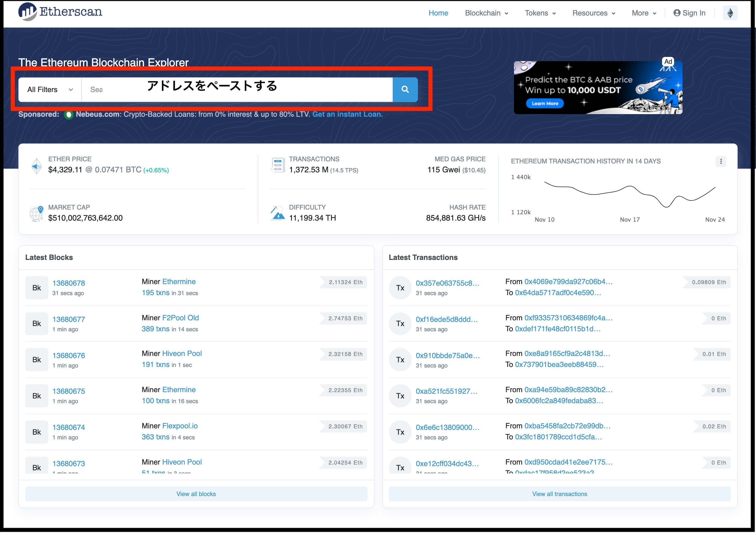
Task: Open block 13680677
Action: click(x=69, y=319)
